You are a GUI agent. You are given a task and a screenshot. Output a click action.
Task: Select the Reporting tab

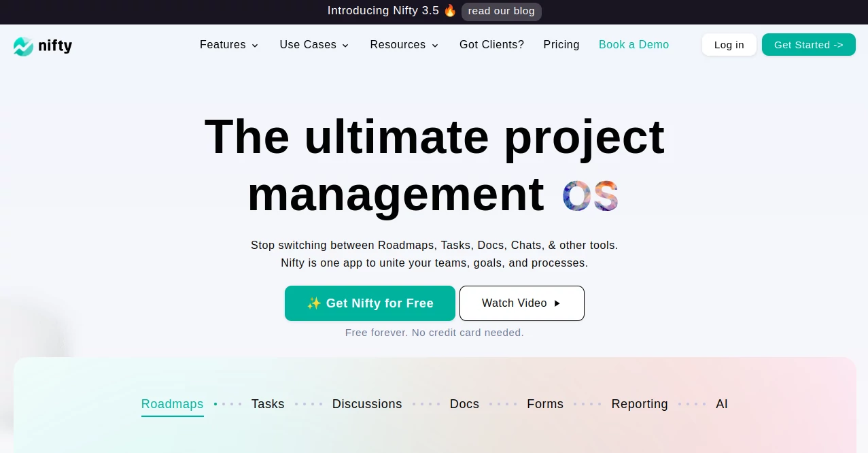point(640,404)
